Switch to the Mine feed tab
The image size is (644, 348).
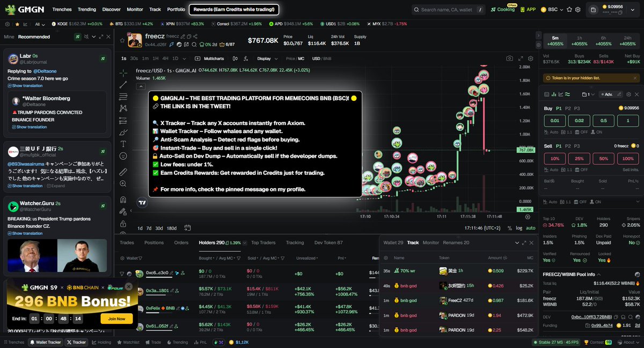pyautogui.click(x=9, y=36)
